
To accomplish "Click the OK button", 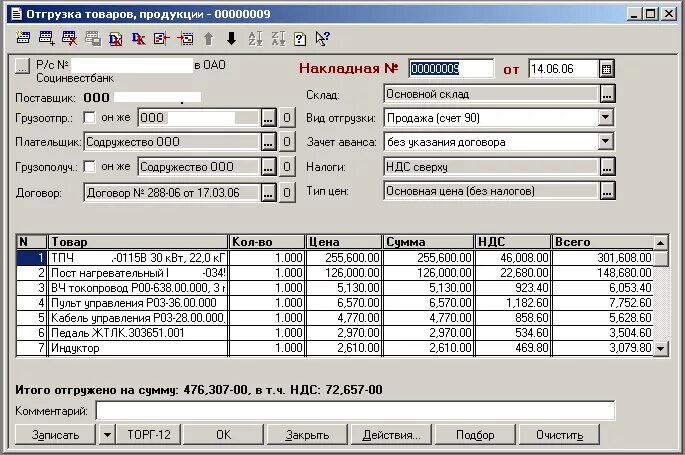I will coord(223,435).
